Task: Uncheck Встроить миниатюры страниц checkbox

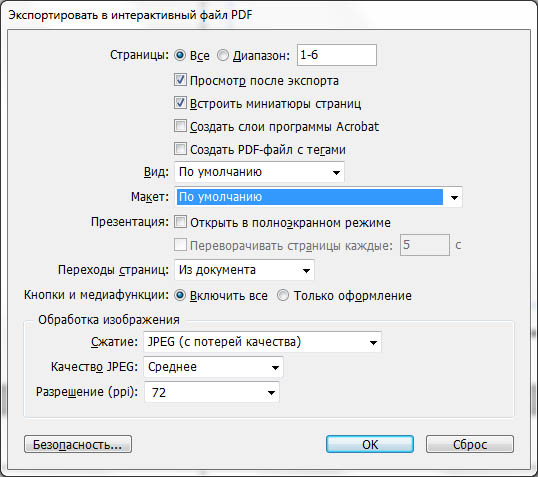Action: coord(180,103)
